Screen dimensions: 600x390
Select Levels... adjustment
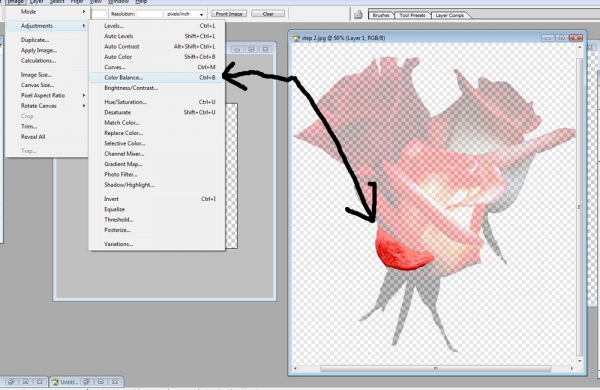(157, 26)
